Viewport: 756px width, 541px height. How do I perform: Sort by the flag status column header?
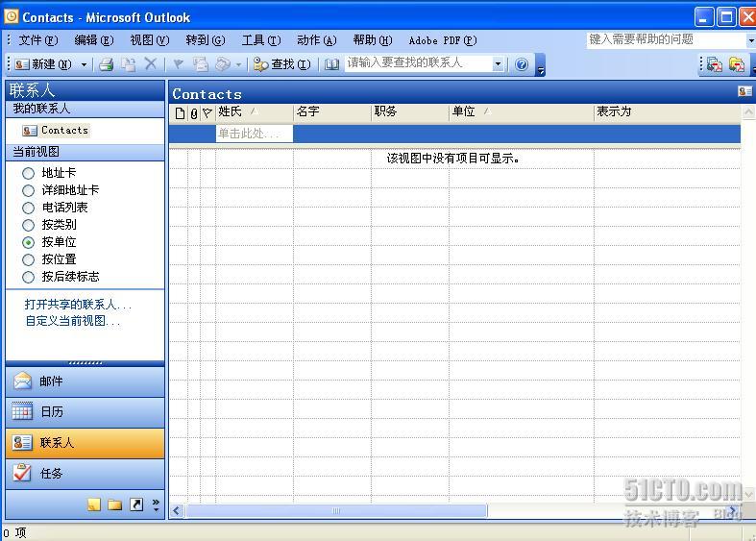207,112
